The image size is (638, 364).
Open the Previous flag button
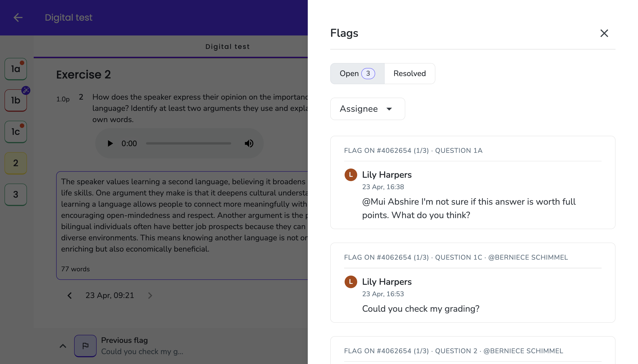pos(85,346)
